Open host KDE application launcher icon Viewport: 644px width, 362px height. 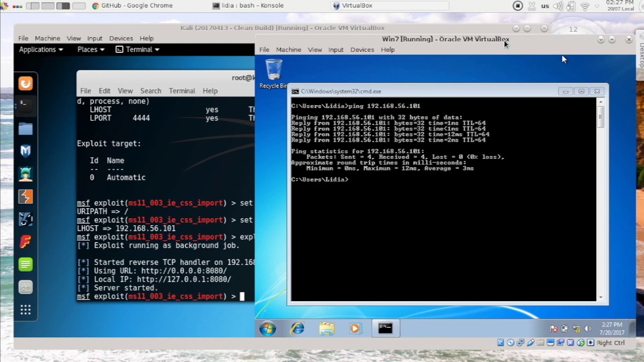click(x=5, y=6)
